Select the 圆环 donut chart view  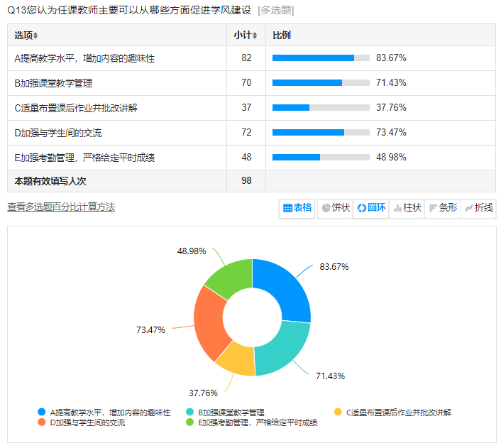point(371,208)
